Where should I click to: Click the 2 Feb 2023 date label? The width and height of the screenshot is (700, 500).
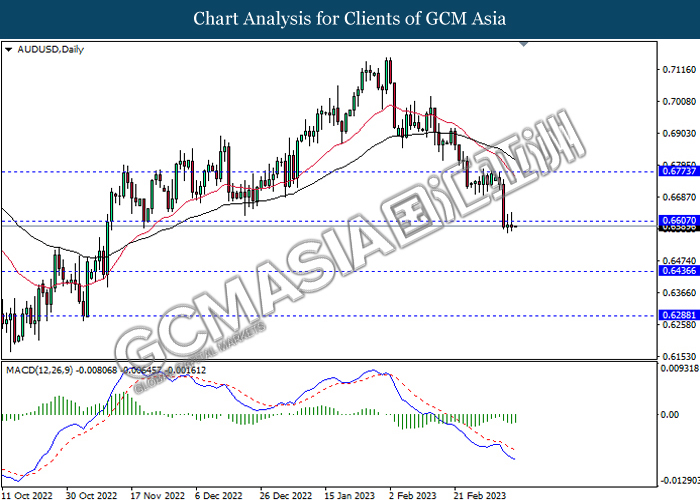(x=412, y=495)
